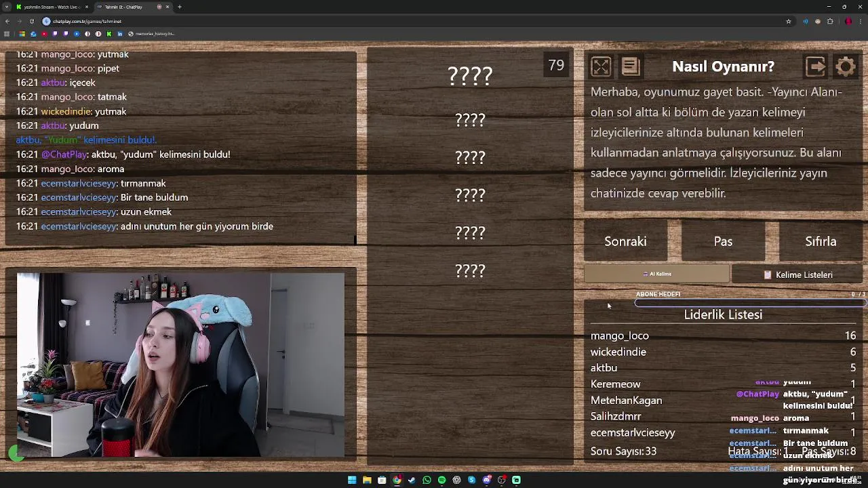Open File Explorer from the taskbar

coord(367,480)
